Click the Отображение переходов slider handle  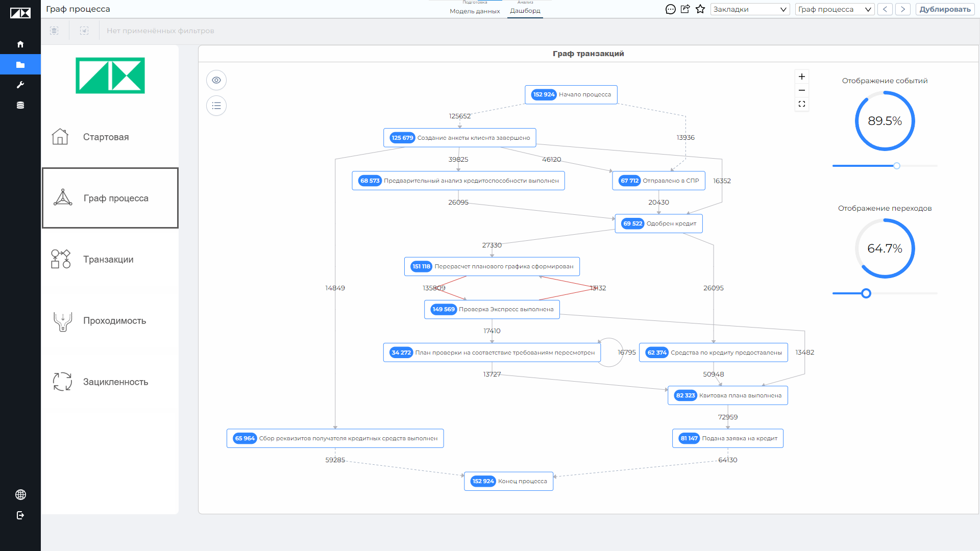[x=866, y=293]
